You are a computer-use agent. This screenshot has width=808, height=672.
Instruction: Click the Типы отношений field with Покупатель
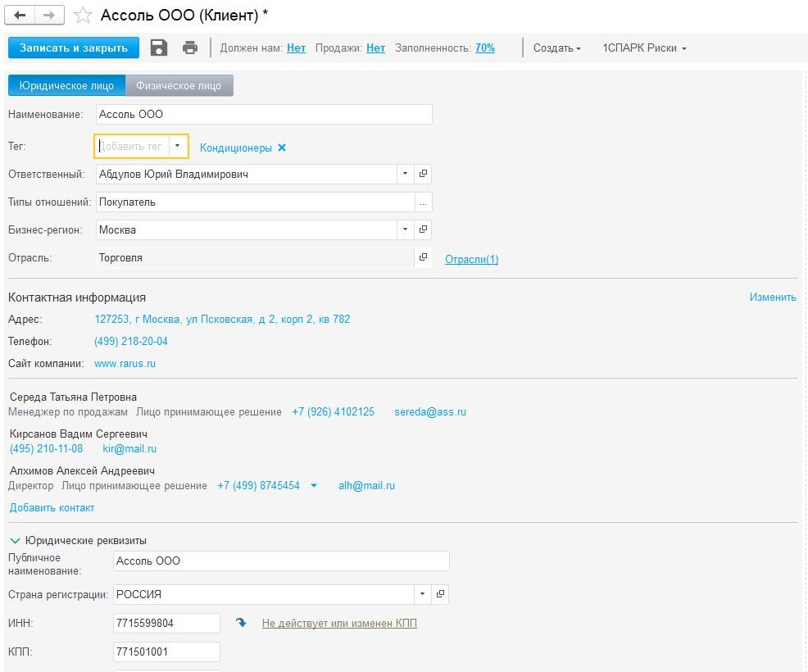tap(255, 202)
